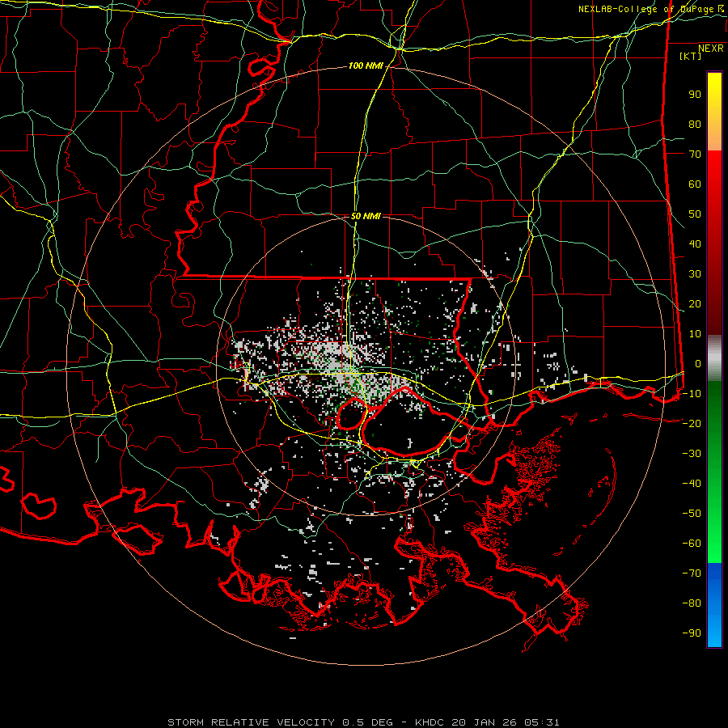Viewport: 728px width, 728px height.
Task: Pick the blue segment of the color bar
Action: 714,605
